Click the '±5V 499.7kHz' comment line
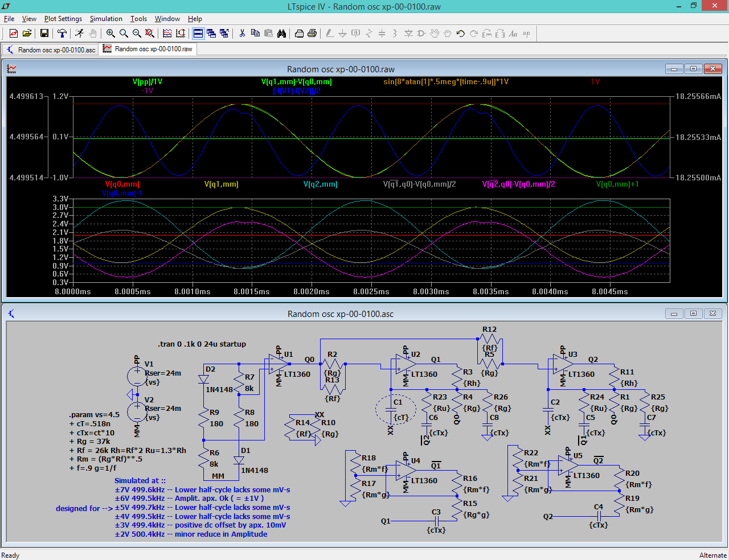This screenshot has width=729, height=560. [x=202, y=508]
